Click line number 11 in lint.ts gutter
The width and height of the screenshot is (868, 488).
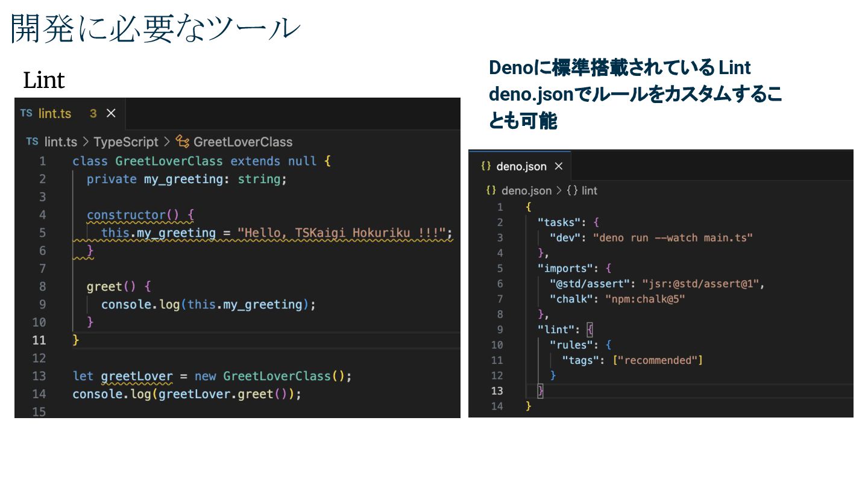tap(39, 340)
